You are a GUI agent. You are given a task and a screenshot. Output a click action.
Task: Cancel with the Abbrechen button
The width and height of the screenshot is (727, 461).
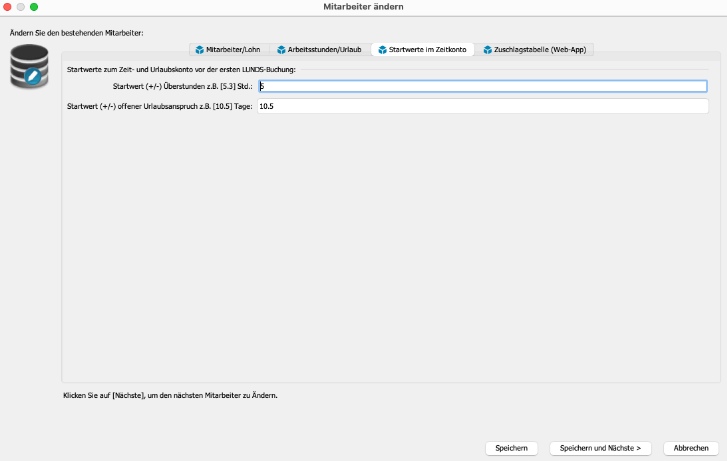(691, 448)
